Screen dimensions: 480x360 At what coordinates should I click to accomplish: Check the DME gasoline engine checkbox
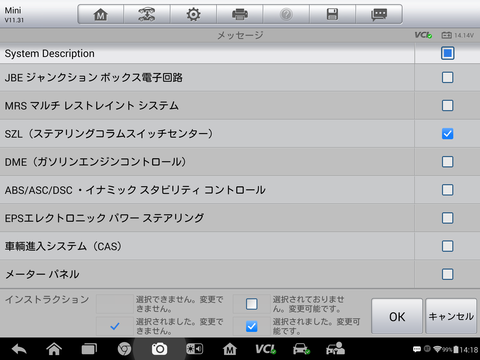447,162
